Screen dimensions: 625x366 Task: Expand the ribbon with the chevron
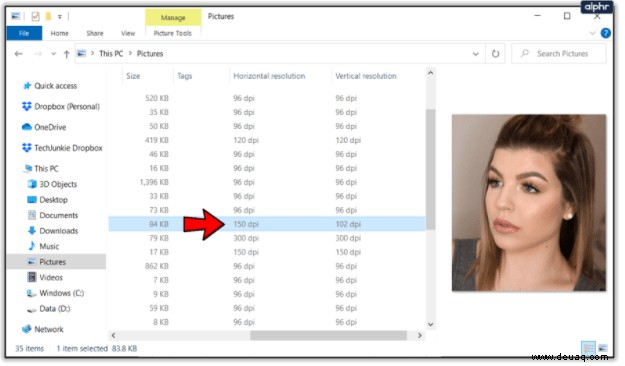592,33
